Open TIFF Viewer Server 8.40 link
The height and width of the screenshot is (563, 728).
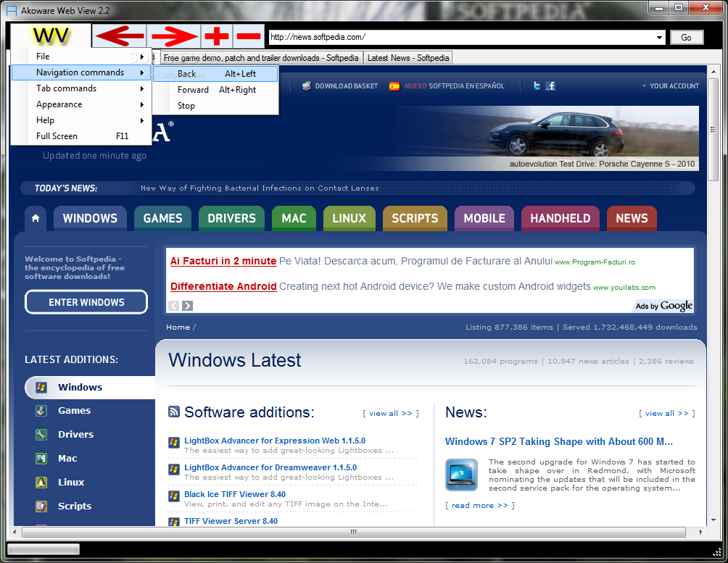[x=231, y=521]
